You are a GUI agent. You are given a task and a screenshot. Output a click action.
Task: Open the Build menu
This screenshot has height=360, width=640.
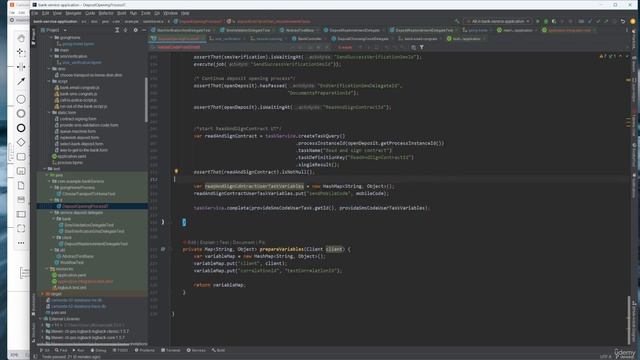coord(121,13)
